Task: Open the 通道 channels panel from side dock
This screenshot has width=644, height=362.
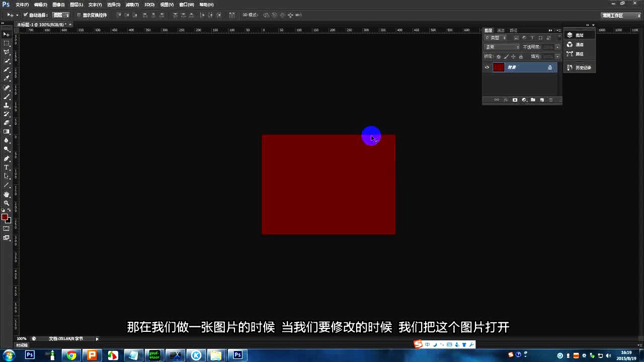Action: click(580, 44)
